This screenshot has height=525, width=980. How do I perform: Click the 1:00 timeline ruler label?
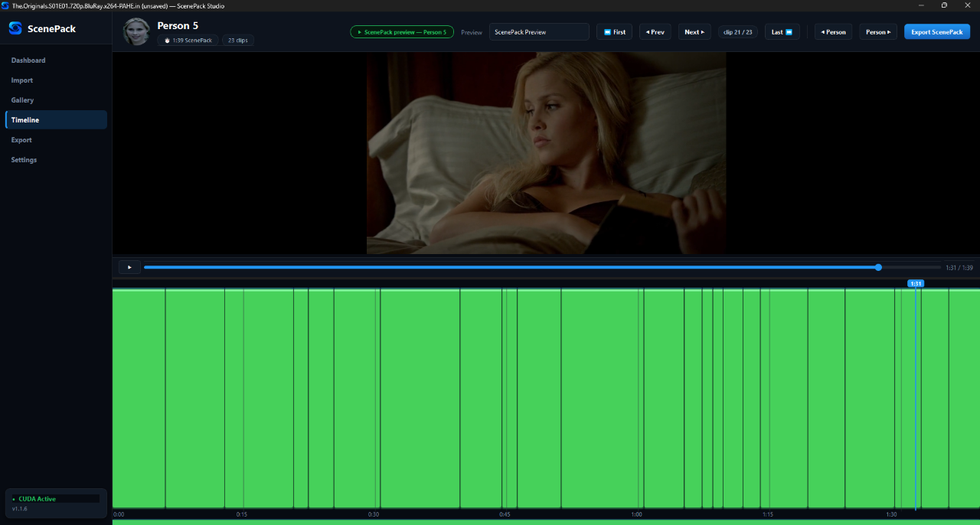click(637, 514)
